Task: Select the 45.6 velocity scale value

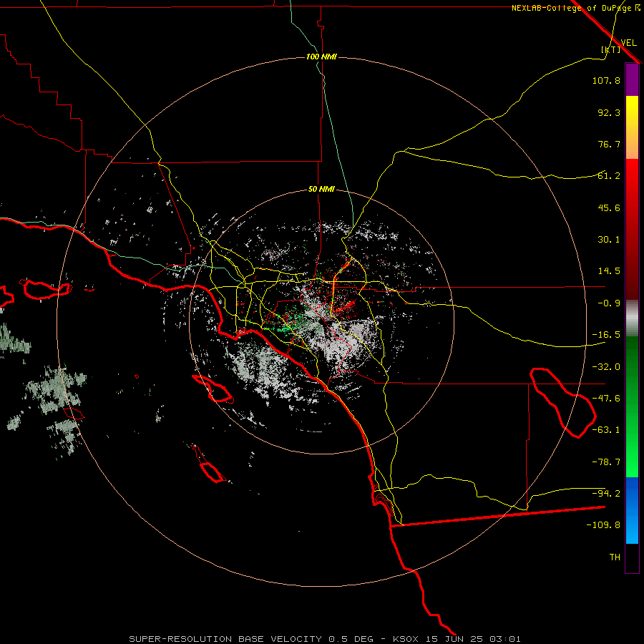Action: tap(609, 208)
